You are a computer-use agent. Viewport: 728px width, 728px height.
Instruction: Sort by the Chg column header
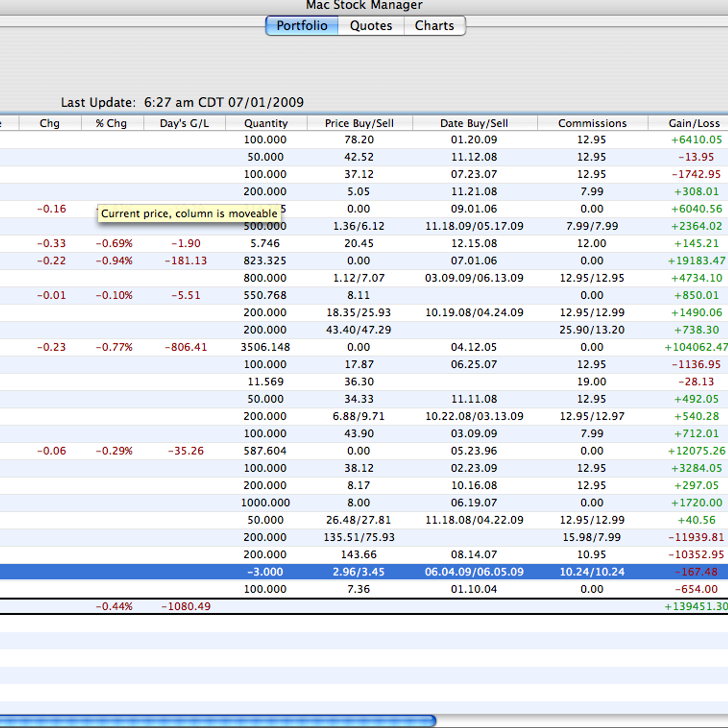pos(50,123)
